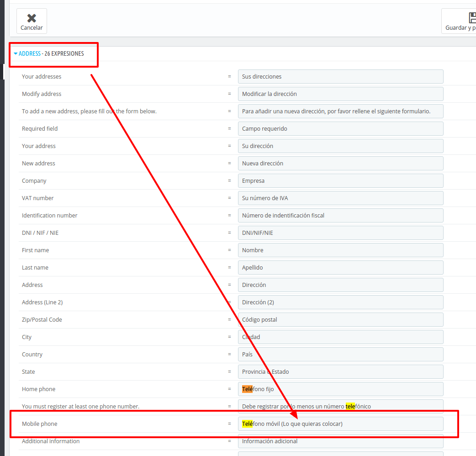
Task: Edit the 'Modificar la dirección' field
Action: (341, 94)
